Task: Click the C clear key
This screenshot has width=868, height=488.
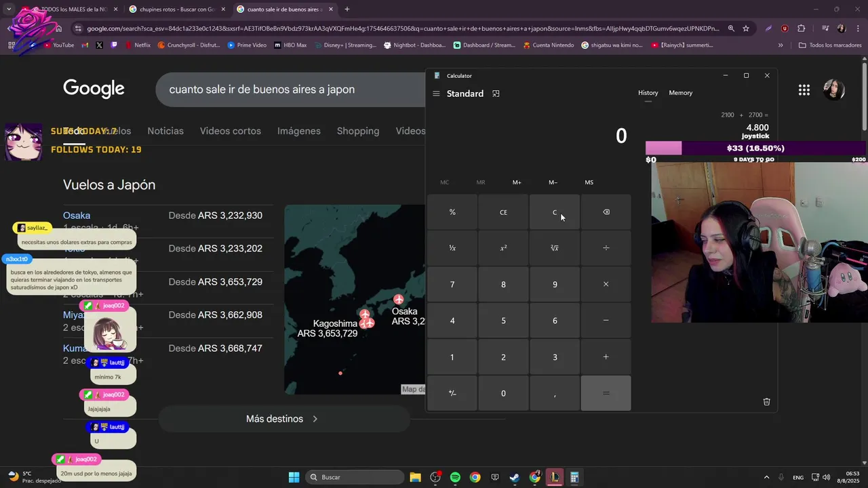Action: coord(555,212)
